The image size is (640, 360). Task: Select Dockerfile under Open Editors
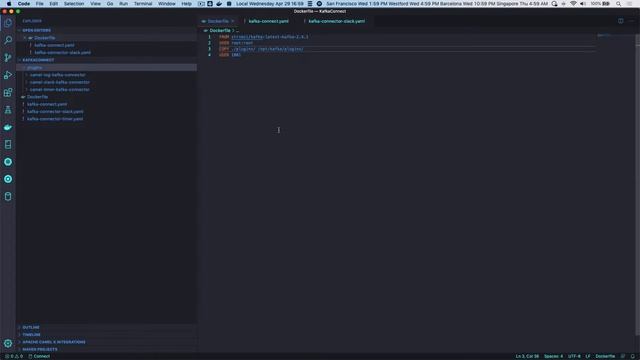(106, 38)
